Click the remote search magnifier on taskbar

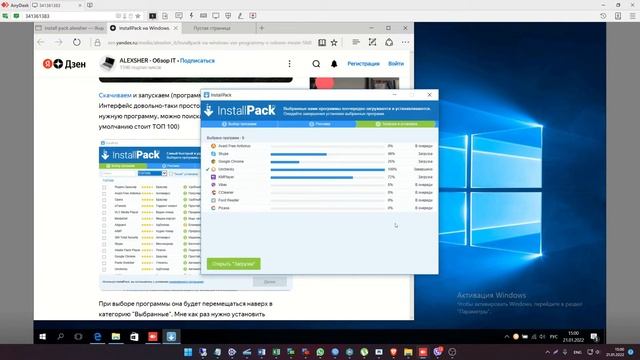61,337
